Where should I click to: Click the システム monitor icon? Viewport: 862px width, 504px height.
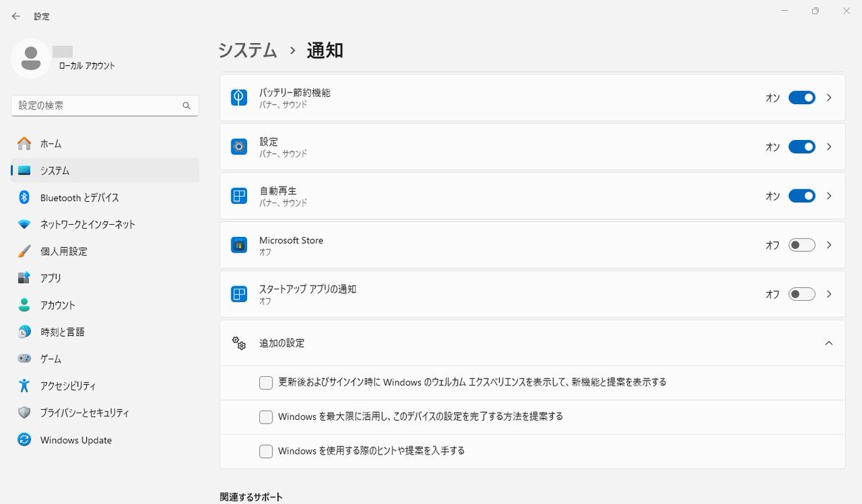[x=24, y=171]
